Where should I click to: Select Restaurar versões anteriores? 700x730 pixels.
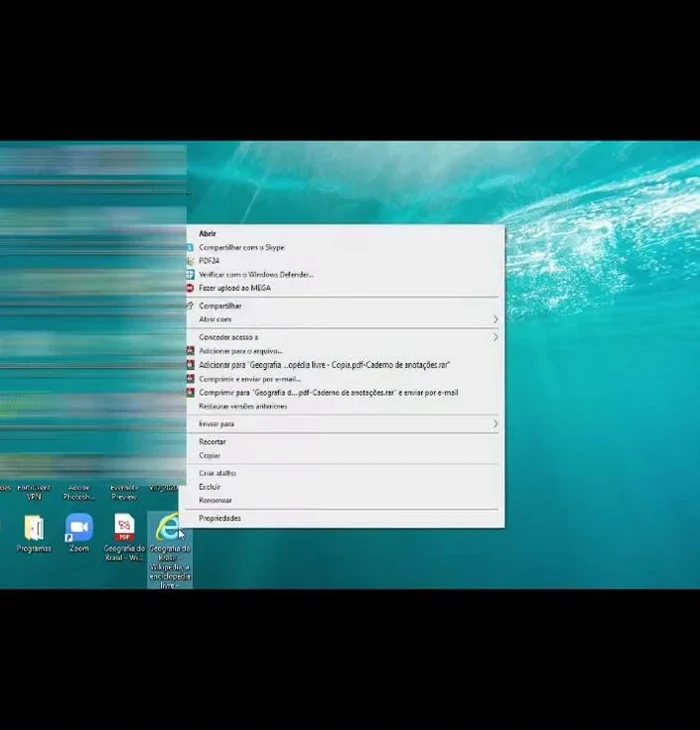(243, 406)
